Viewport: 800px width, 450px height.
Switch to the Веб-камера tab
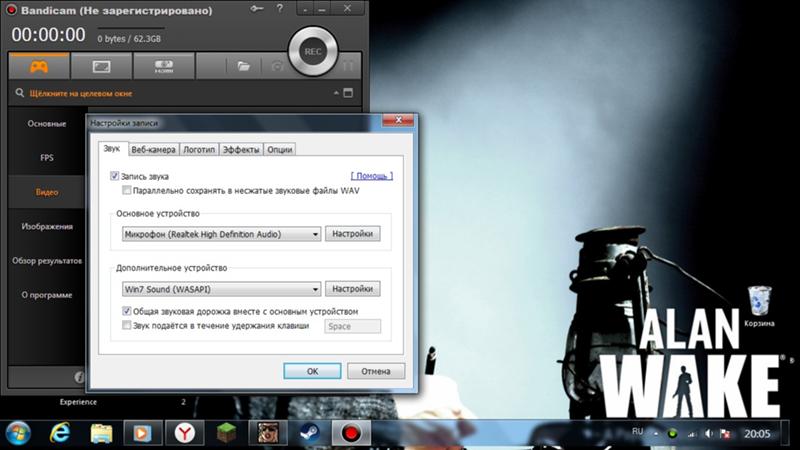click(153, 149)
